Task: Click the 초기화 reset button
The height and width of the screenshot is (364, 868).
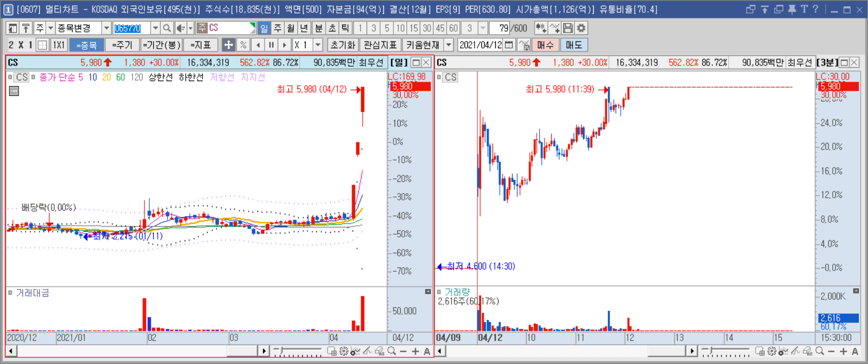Action: 342,45
